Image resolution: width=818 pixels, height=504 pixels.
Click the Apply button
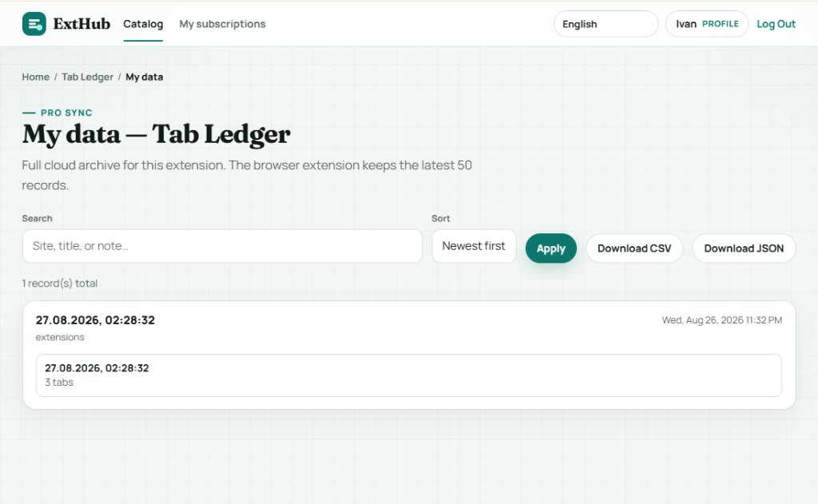click(551, 248)
